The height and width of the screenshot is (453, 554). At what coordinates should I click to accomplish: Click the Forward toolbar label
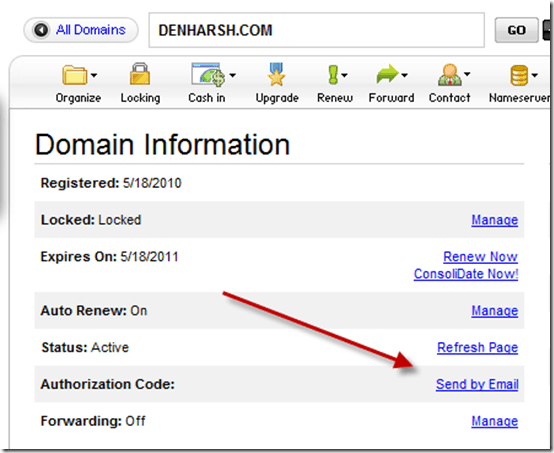[x=391, y=98]
